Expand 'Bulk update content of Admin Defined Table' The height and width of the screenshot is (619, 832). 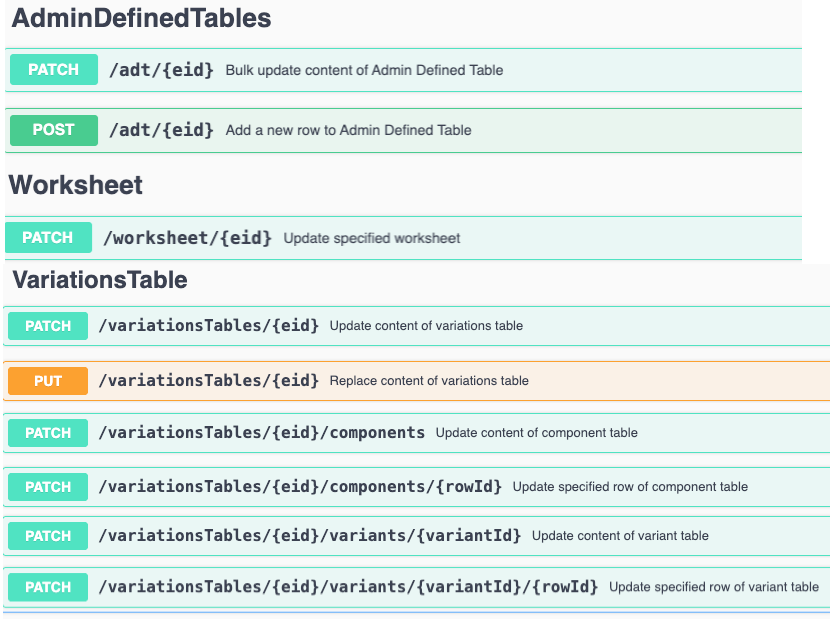pyautogui.click(x=364, y=71)
